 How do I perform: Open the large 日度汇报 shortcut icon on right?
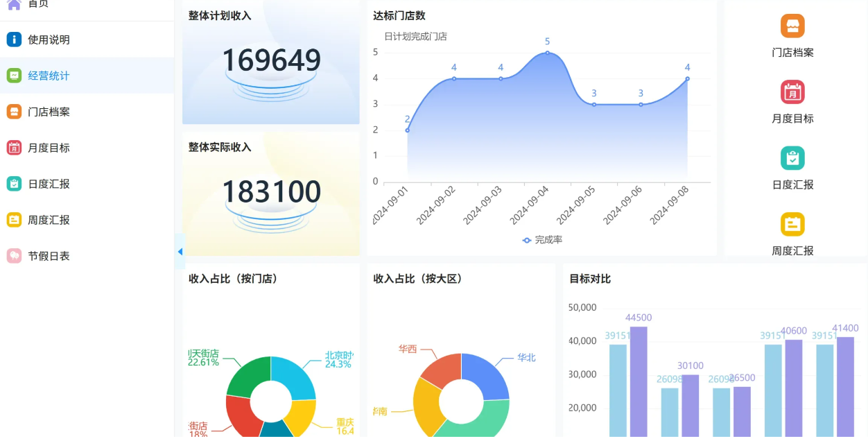[792, 158]
